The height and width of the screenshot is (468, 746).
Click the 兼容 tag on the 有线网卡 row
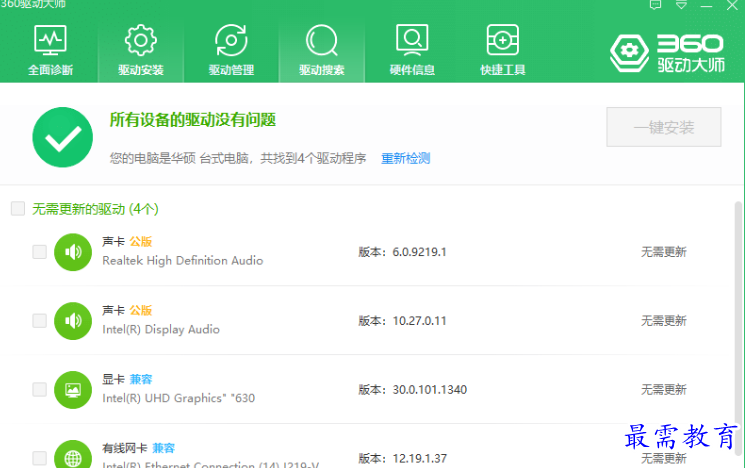pyautogui.click(x=164, y=448)
